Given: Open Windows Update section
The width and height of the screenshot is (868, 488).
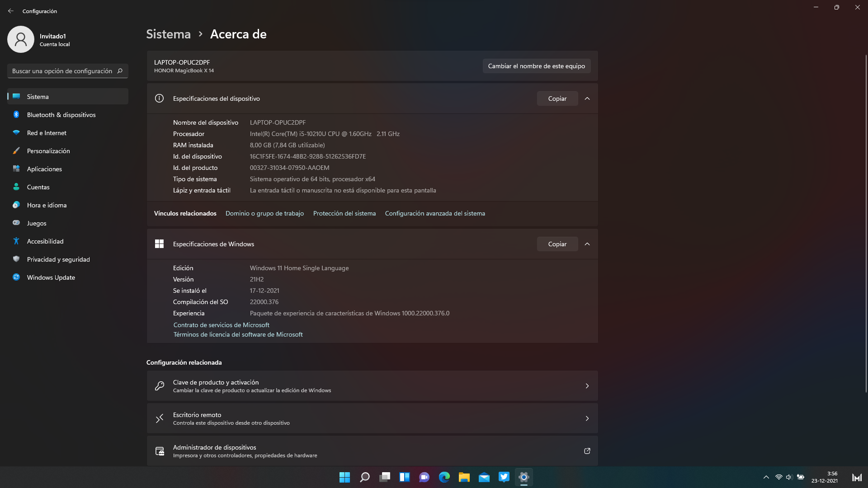Looking at the screenshot, I should (x=51, y=277).
